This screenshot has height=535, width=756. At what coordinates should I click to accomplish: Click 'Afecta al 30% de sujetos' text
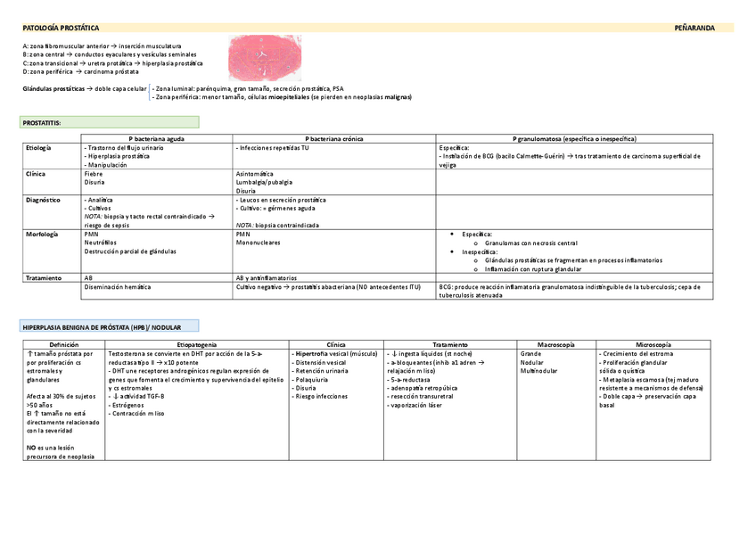[x=62, y=396]
